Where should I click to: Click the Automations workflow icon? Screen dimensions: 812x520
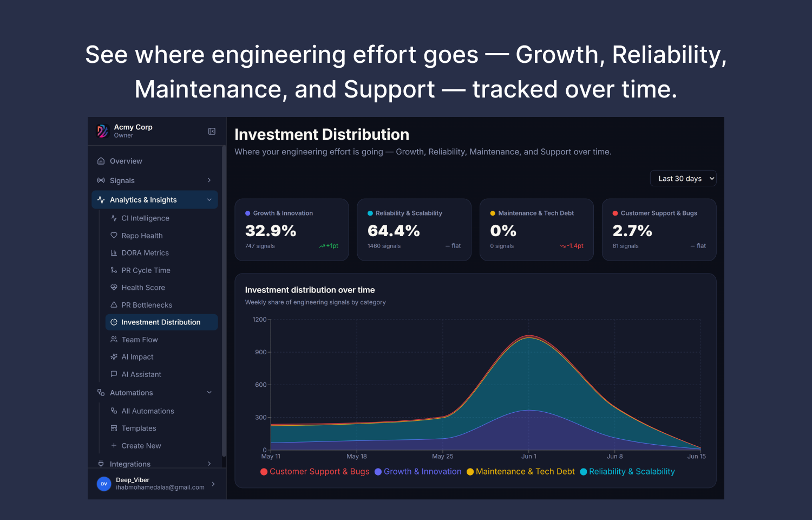point(101,393)
